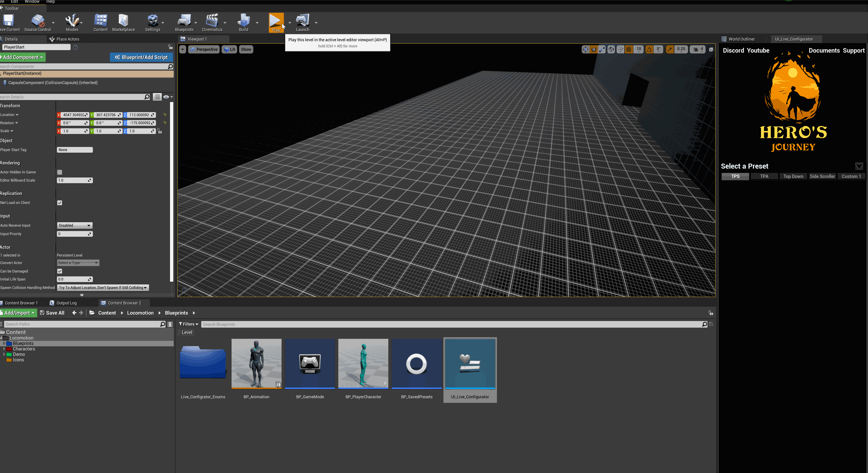The width and height of the screenshot is (868, 473).
Task: Open the Discord link
Action: 733,51
